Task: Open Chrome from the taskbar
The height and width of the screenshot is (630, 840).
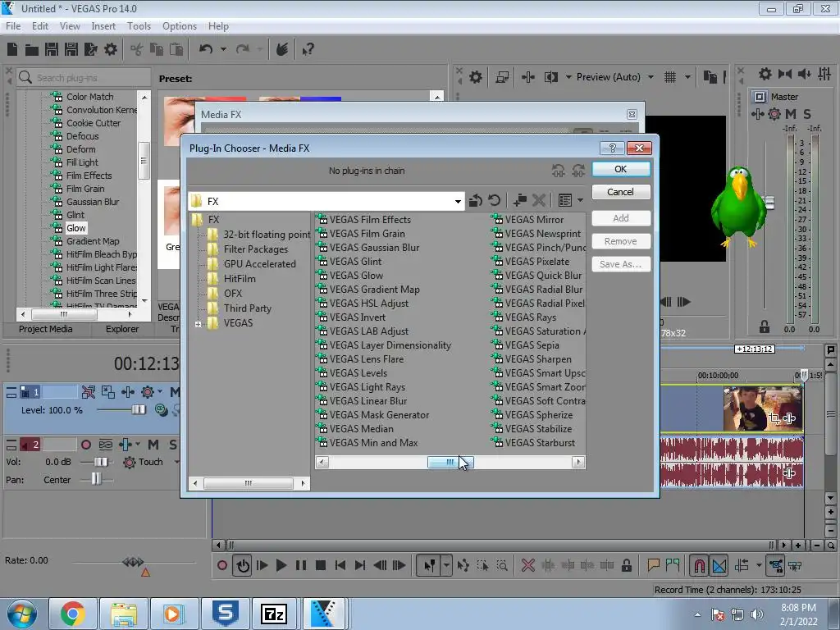Action: (x=72, y=614)
